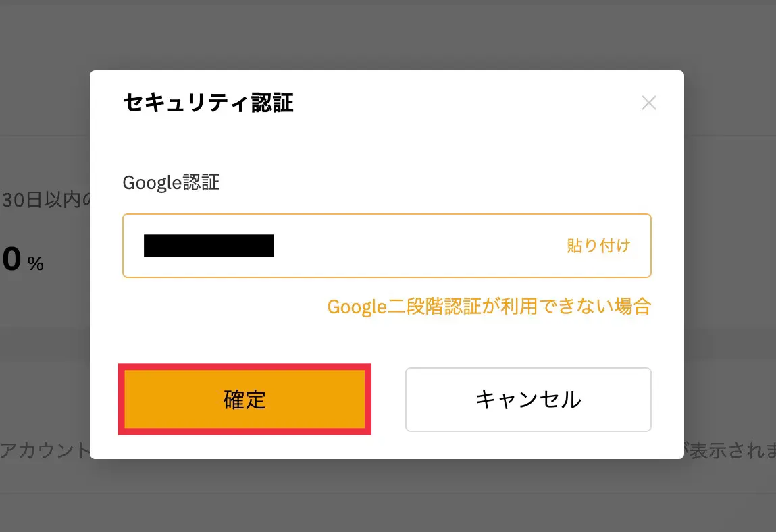Click the dimmed アカウント text at the left
Image resolution: width=776 pixels, height=532 pixels.
[x=45, y=450]
